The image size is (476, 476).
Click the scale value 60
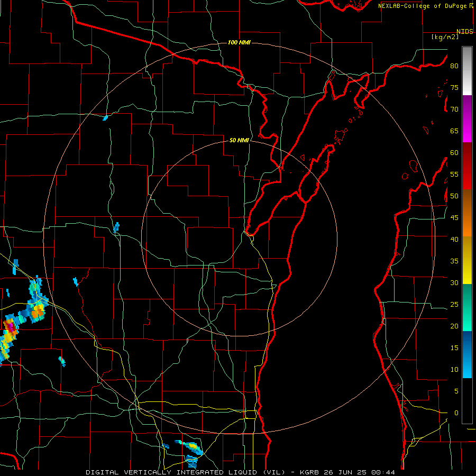click(454, 153)
